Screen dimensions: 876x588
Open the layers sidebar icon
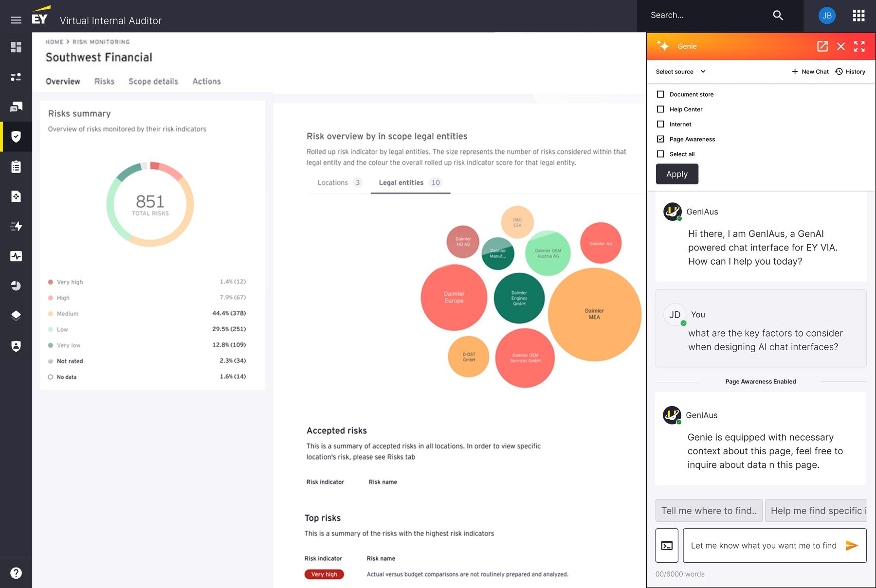[16, 316]
